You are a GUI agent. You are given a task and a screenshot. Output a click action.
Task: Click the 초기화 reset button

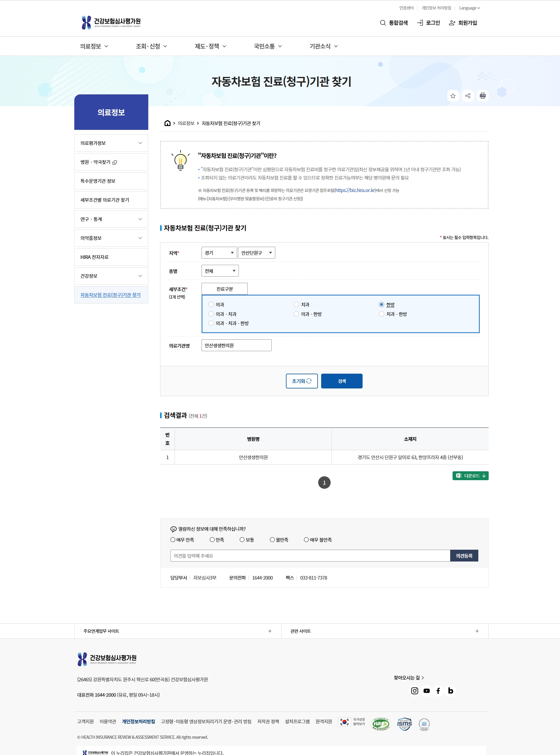tap(302, 381)
